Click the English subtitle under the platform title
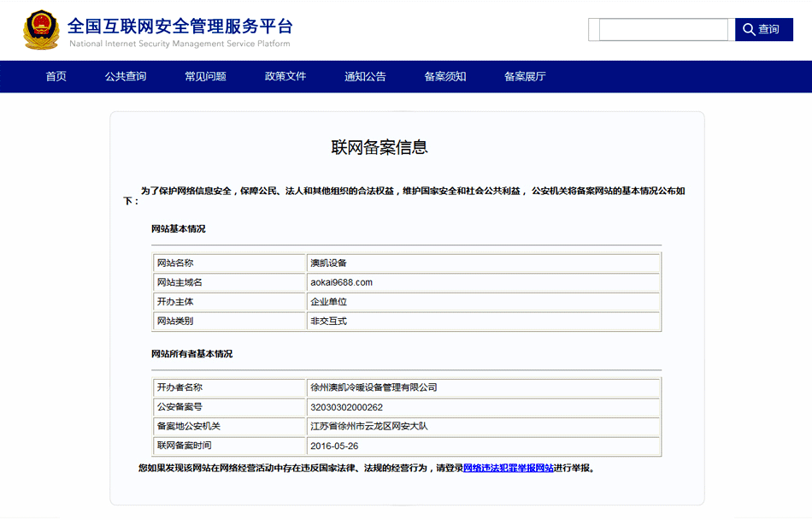Viewport: 812px width, 520px height. point(179,44)
